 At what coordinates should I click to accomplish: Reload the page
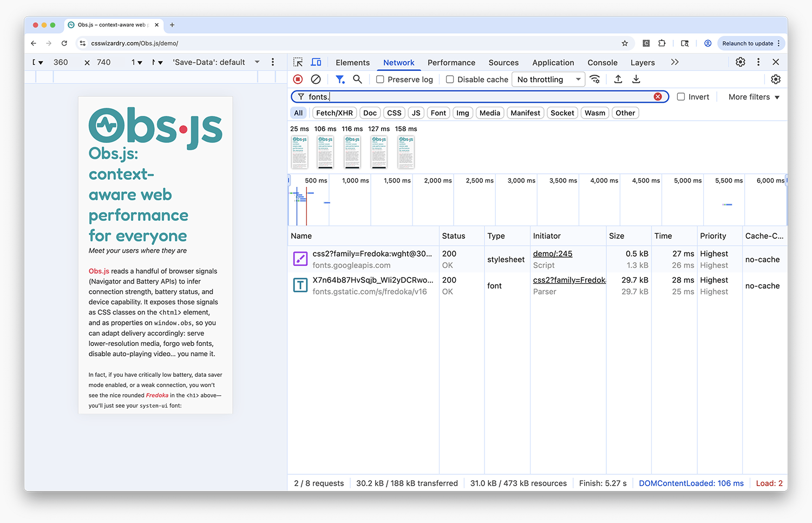pyautogui.click(x=64, y=43)
